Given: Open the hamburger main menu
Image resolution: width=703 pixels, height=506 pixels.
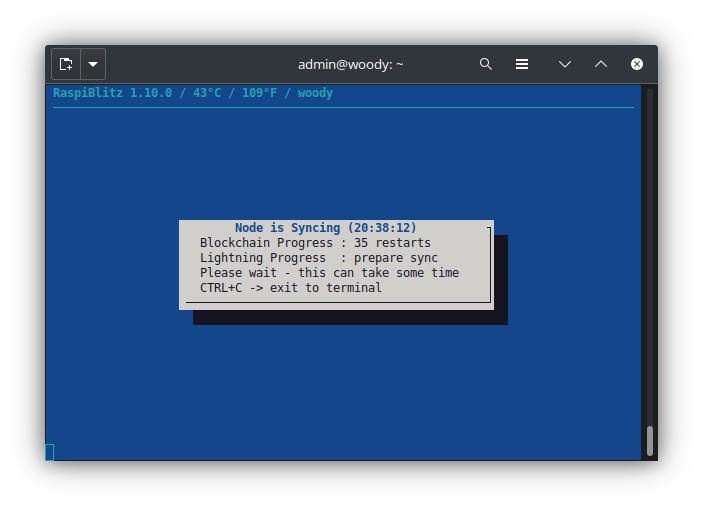Looking at the screenshot, I should [522, 64].
